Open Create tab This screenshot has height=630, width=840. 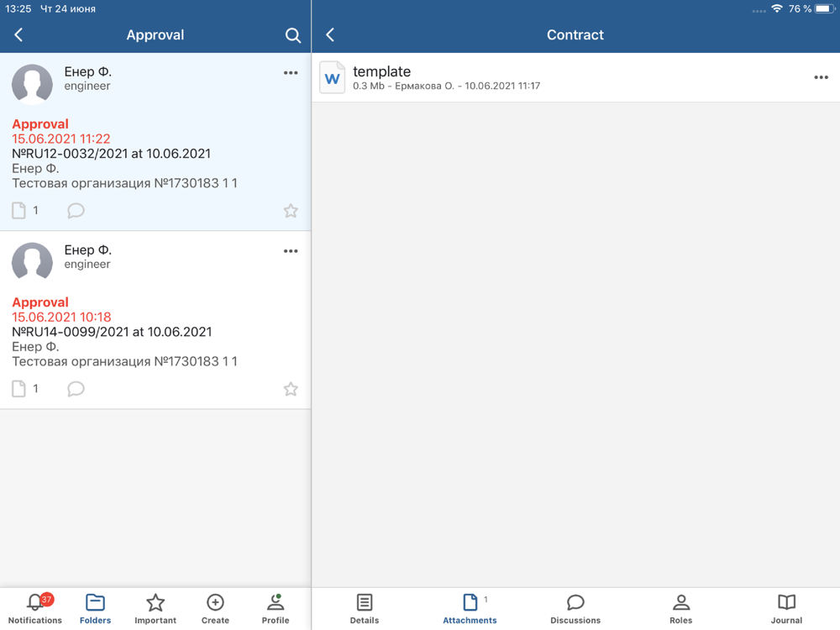pos(215,609)
